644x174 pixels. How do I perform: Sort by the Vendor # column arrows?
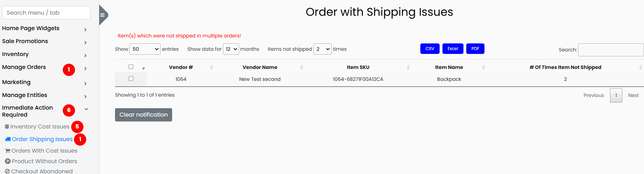pos(211,68)
